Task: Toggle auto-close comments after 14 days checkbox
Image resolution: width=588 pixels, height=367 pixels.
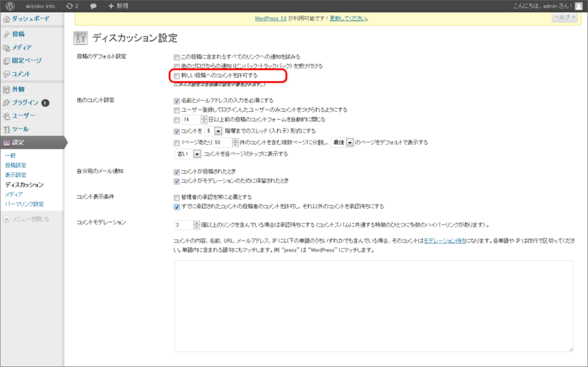Action: pyautogui.click(x=176, y=120)
